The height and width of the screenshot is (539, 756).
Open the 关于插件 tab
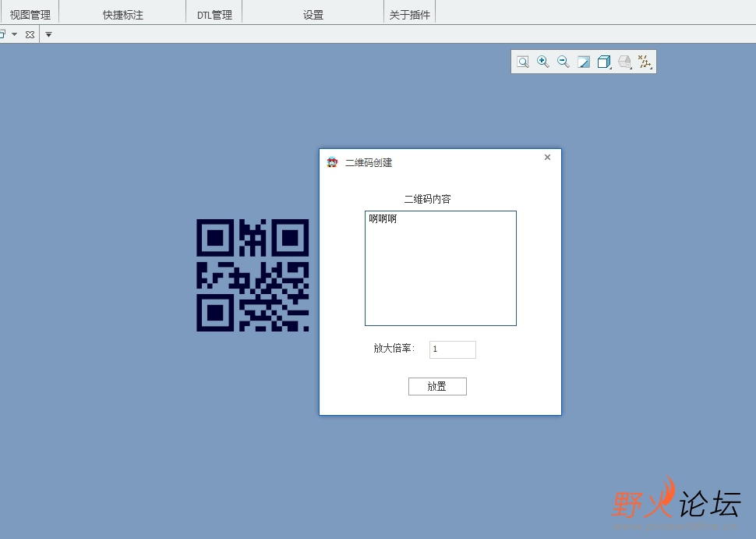(410, 15)
